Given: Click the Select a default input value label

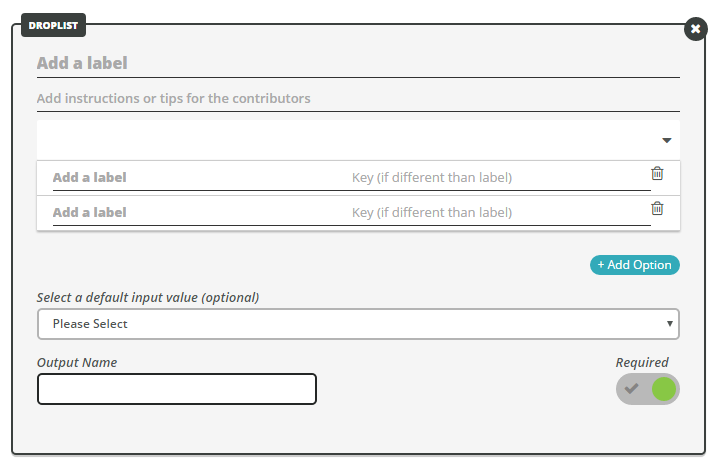Looking at the screenshot, I should (148, 297).
